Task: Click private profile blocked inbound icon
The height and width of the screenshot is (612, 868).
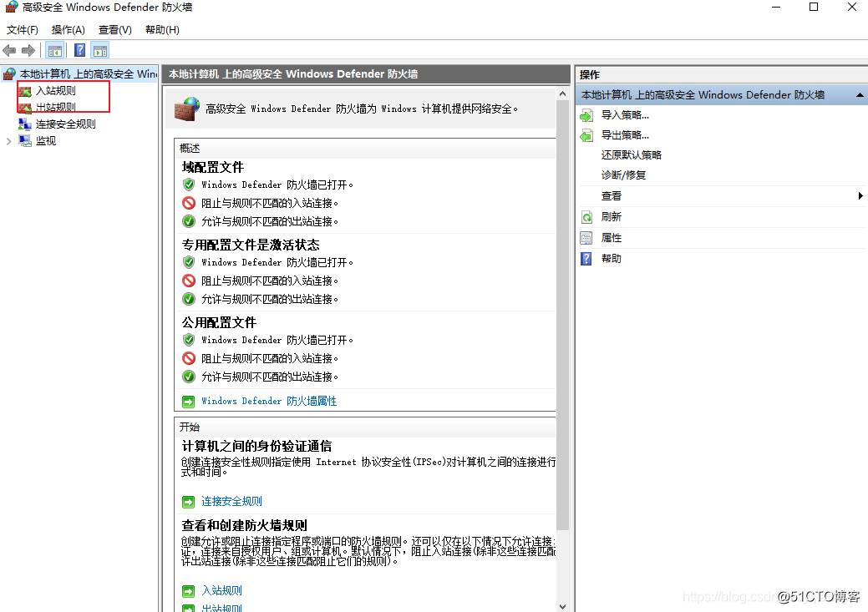Action: click(189, 281)
